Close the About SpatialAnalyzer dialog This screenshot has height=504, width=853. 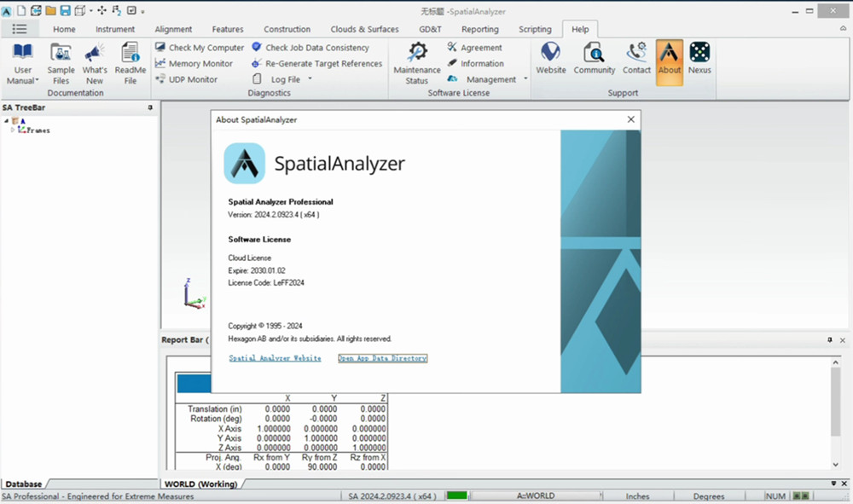[x=630, y=119]
